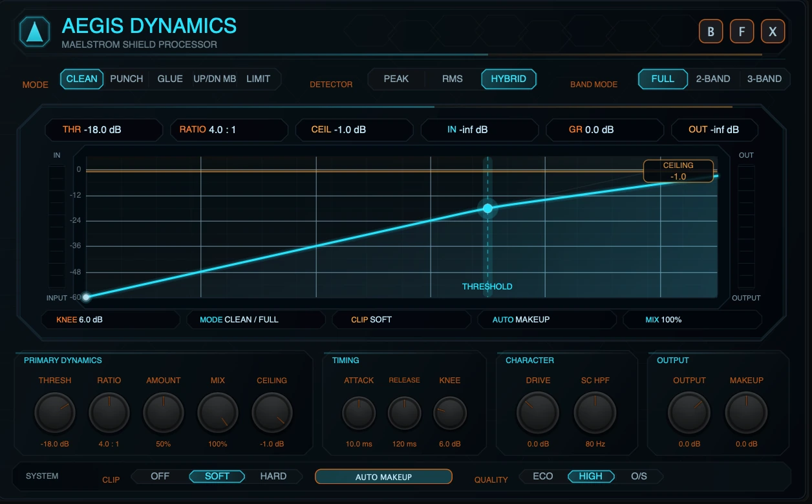Click the curve start point at -60

pyautogui.click(x=86, y=297)
